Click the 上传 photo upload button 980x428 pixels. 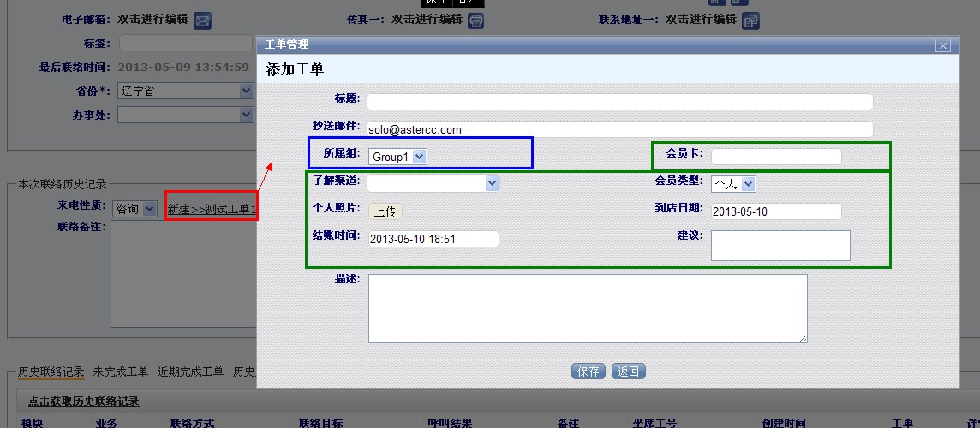[x=385, y=211]
